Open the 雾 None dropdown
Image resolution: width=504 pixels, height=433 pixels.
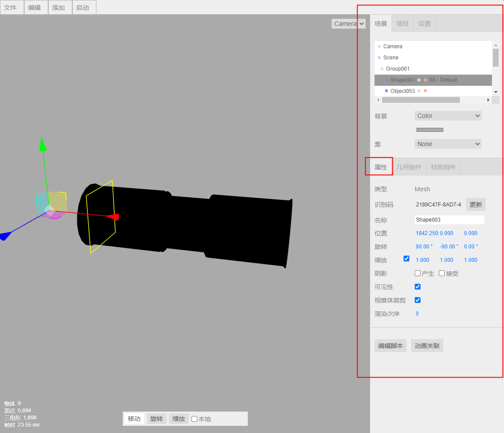[x=448, y=144]
